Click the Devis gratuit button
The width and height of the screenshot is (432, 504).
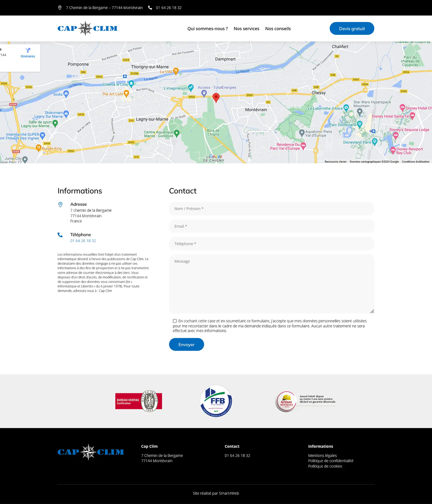(x=352, y=29)
